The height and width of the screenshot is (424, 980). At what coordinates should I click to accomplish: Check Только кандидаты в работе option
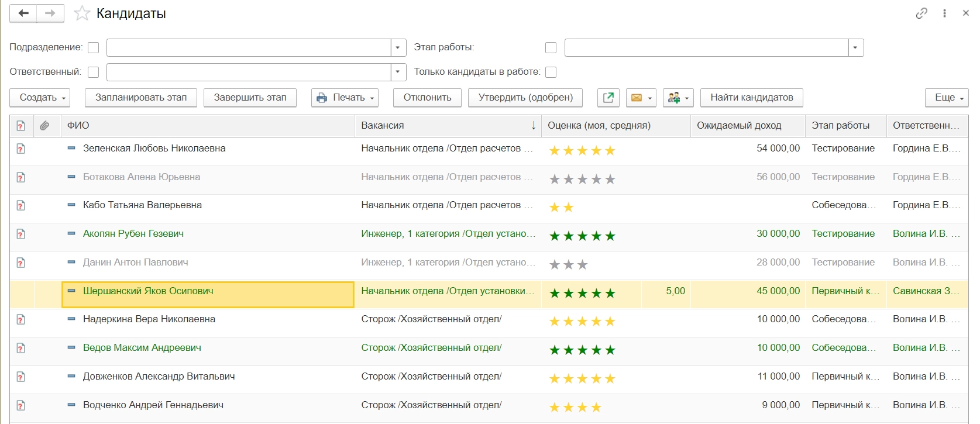click(551, 73)
